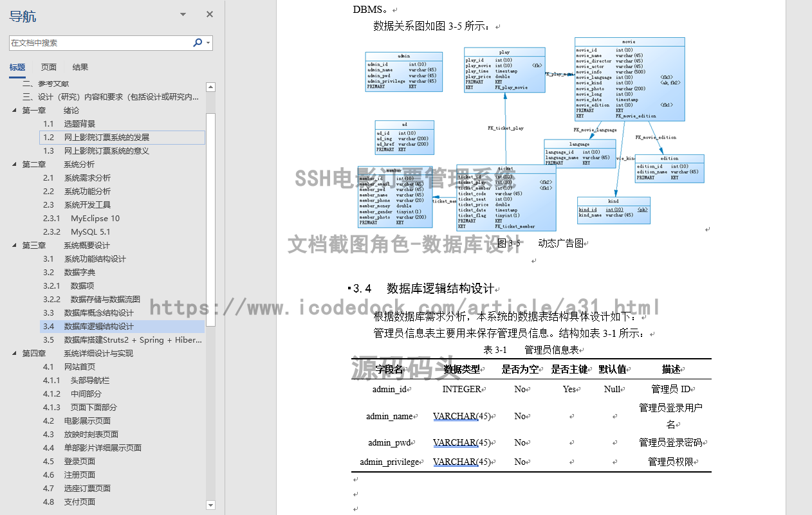Click the scrollbar down arrow icon
Screen dimensions: 812x515
[x=211, y=506]
